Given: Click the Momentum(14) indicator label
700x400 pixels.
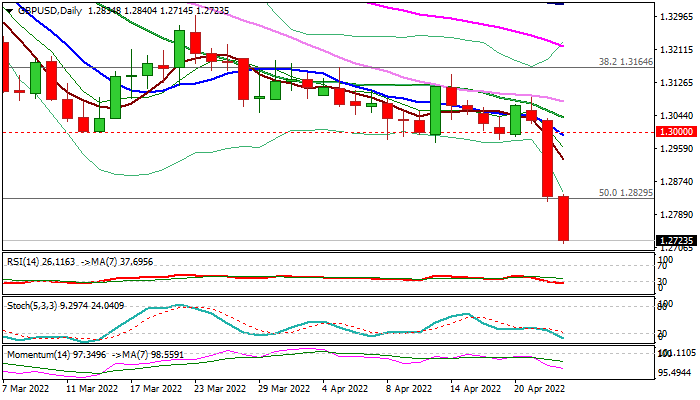Looking at the screenshot, I should [x=37, y=354].
